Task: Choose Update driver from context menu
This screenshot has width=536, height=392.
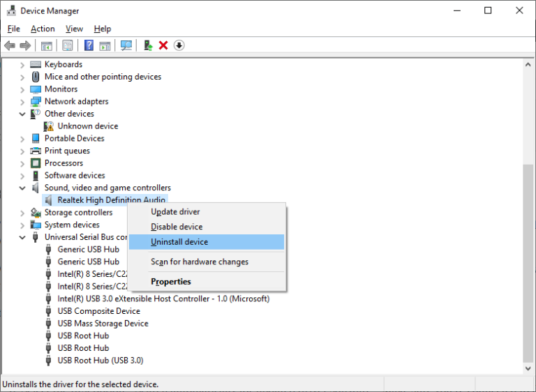Action: pyautogui.click(x=207, y=212)
